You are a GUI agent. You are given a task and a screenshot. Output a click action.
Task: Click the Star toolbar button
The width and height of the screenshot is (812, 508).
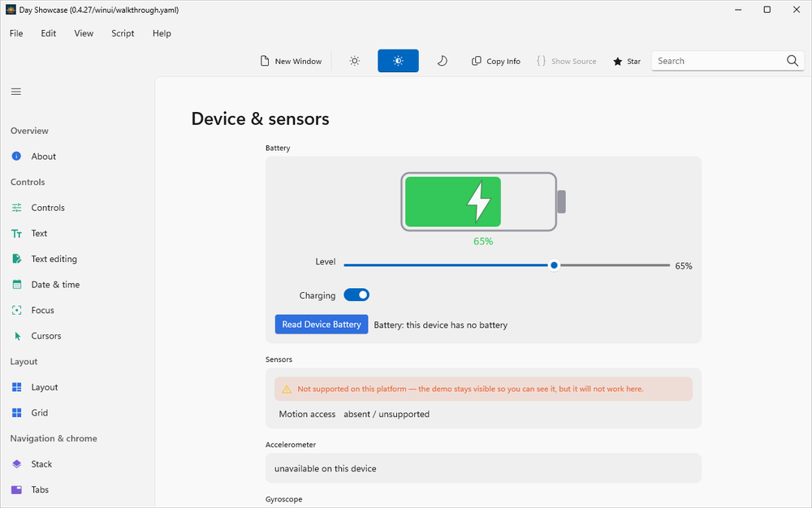click(627, 61)
